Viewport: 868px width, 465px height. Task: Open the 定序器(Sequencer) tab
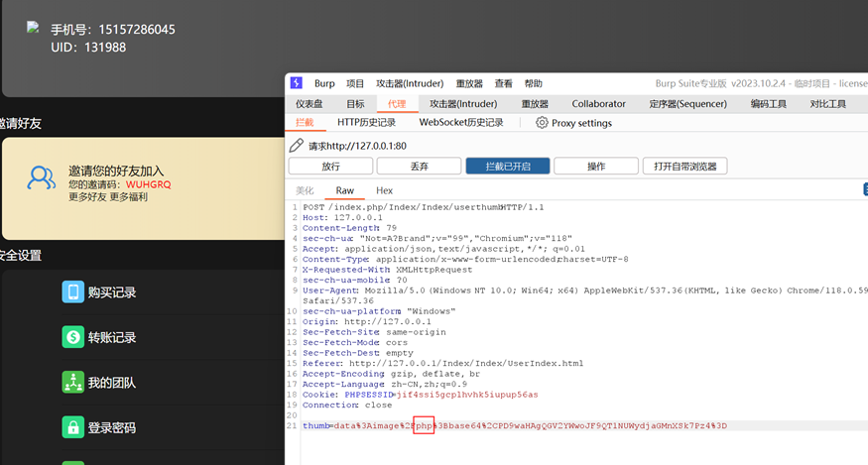[x=688, y=103]
